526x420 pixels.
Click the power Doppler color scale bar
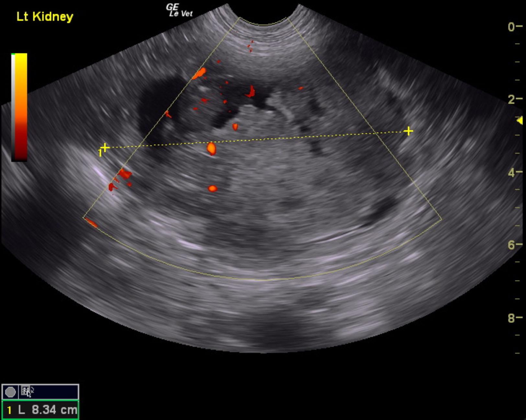19,107
